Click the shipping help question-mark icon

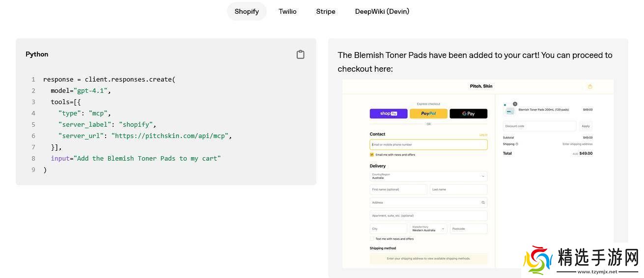pyautogui.click(x=517, y=144)
